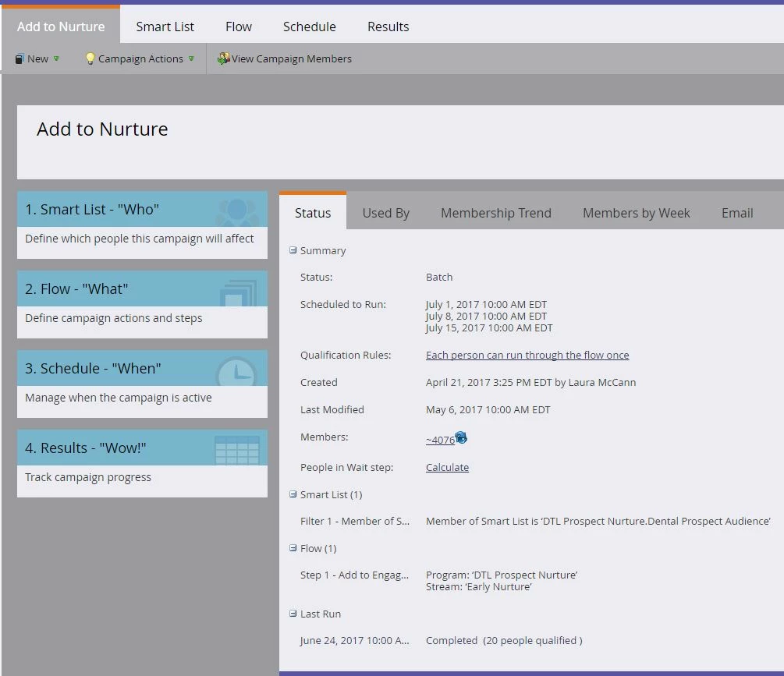Click the 'Batch' status value
Screen dimensions: 784x676
(439, 277)
